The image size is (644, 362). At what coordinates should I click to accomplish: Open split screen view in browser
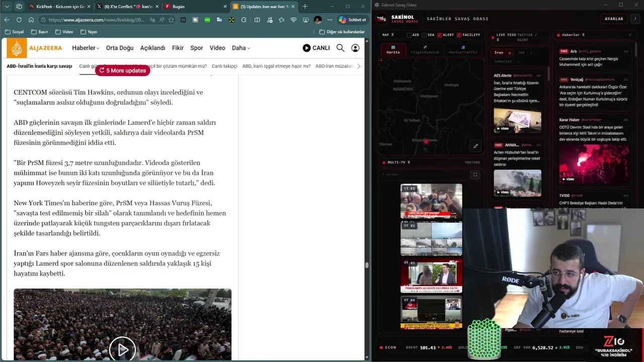coord(257,20)
